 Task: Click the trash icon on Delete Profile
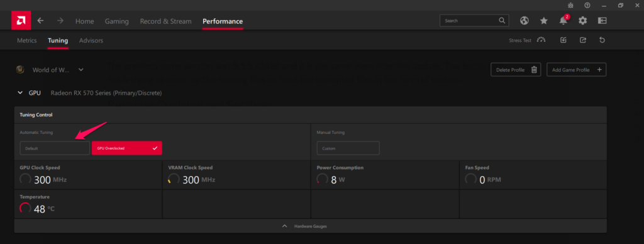[x=534, y=70]
